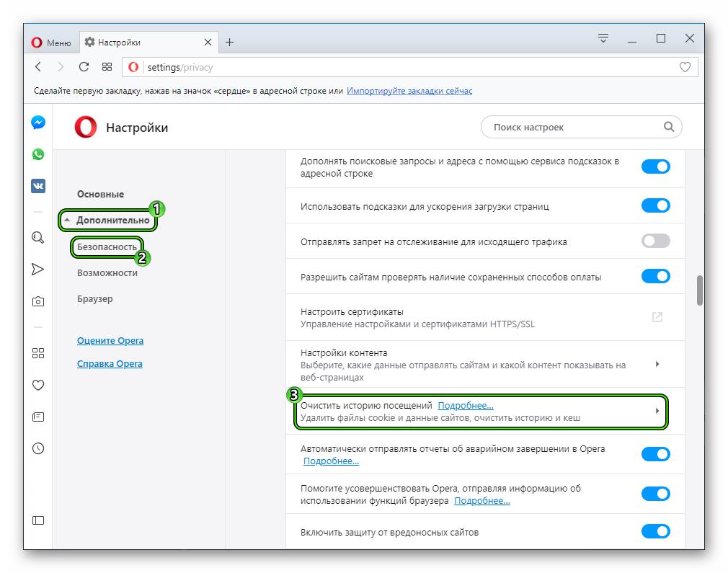Click the Opera icon in the address bar

tap(133, 67)
